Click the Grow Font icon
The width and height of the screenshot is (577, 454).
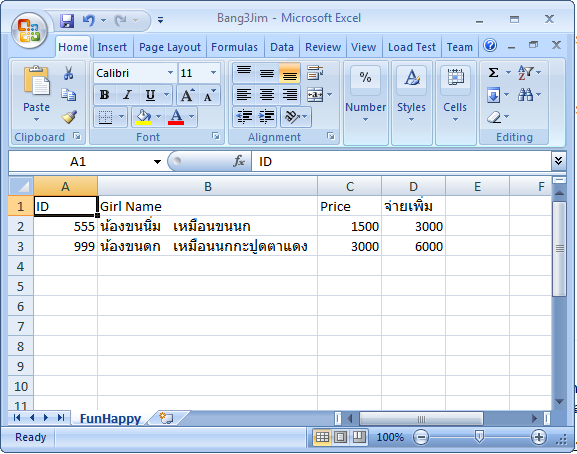point(187,95)
